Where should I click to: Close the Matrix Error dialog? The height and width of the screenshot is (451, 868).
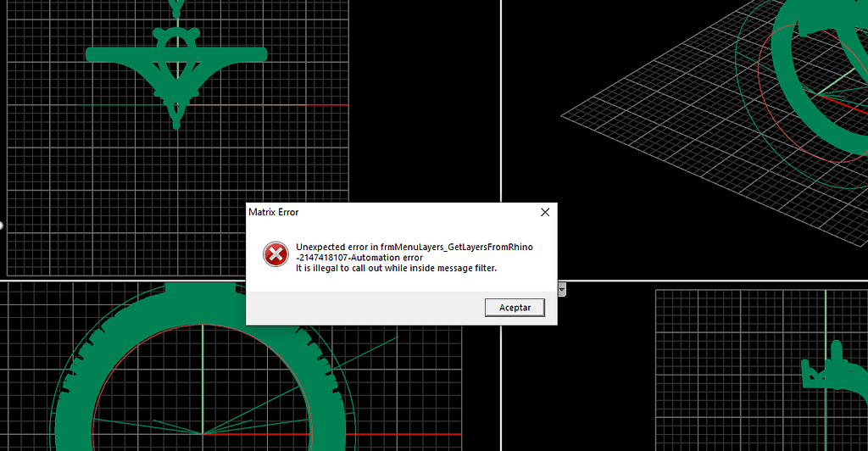[x=545, y=213]
